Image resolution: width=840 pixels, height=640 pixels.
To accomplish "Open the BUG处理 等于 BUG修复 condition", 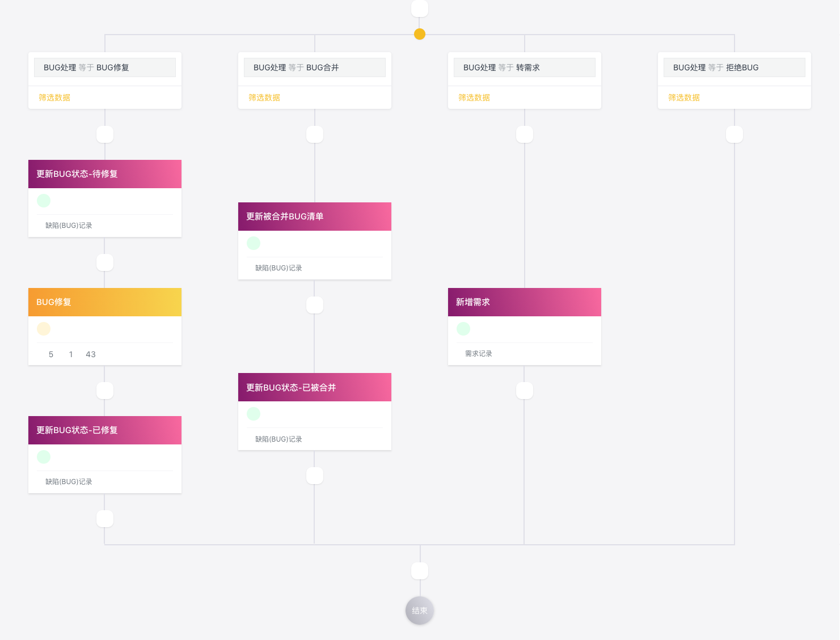I will coord(105,67).
